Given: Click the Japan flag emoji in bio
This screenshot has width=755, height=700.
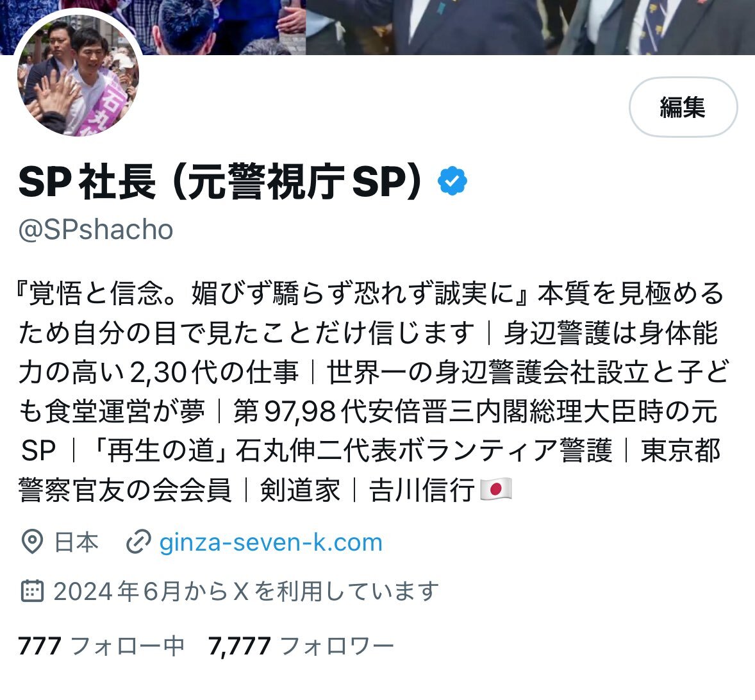Looking at the screenshot, I should 496,490.
